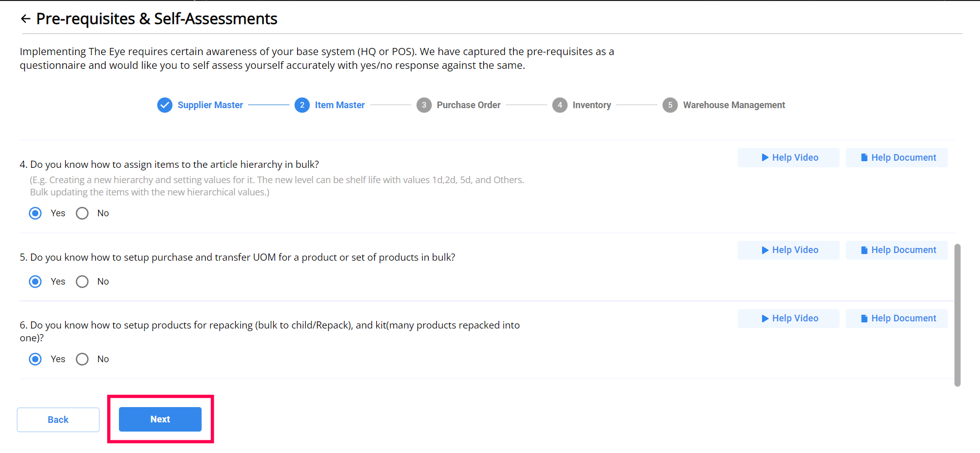Click the Supplier Master completed checkmark icon

(164, 105)
